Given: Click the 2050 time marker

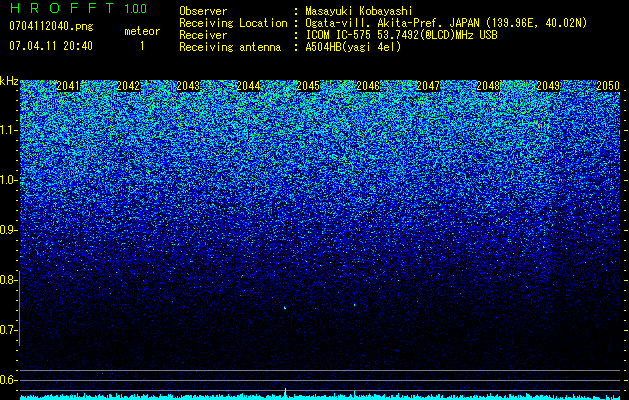Looking at the screenshot, I should (x=608, y=86).
